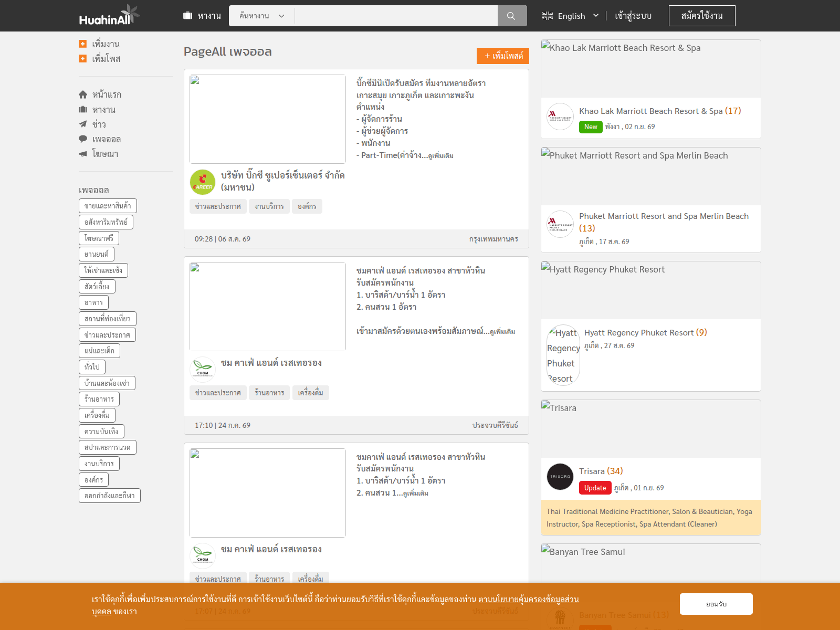Open Trisara (34) job link

tap(601, 471)
